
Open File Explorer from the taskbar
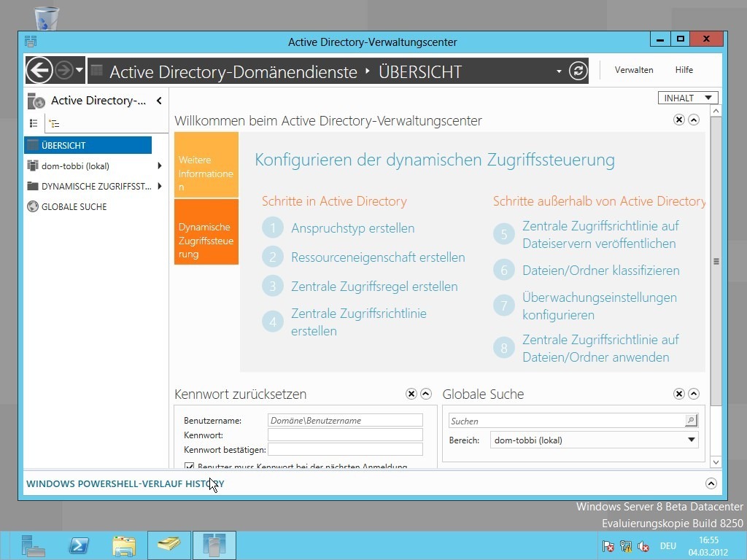tap(124, 545)
